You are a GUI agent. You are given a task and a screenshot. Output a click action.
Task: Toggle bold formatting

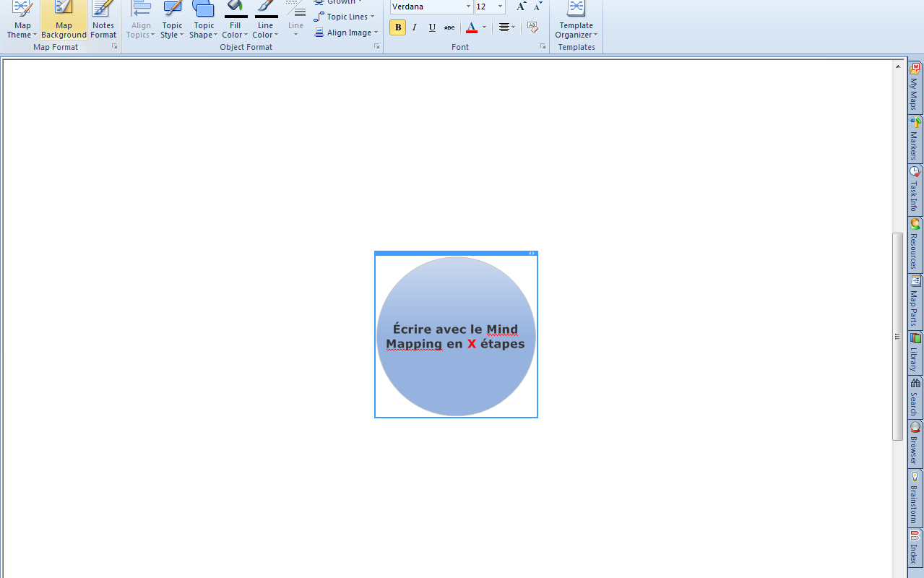(397, 27)
